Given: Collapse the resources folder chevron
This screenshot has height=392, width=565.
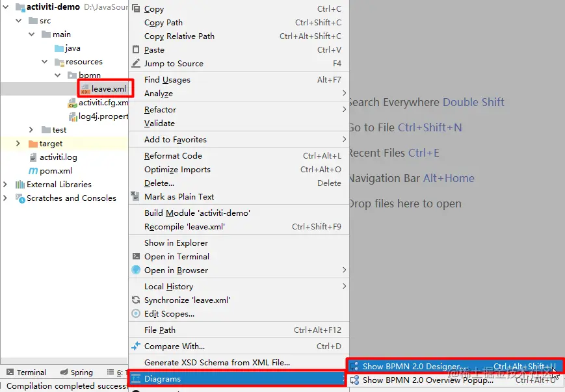Looking at the screenshot, I should [45, 62].
